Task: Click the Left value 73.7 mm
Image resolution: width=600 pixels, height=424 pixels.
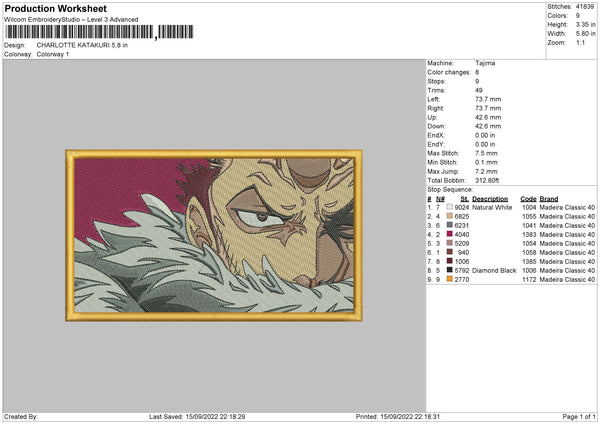Action: 488,99
